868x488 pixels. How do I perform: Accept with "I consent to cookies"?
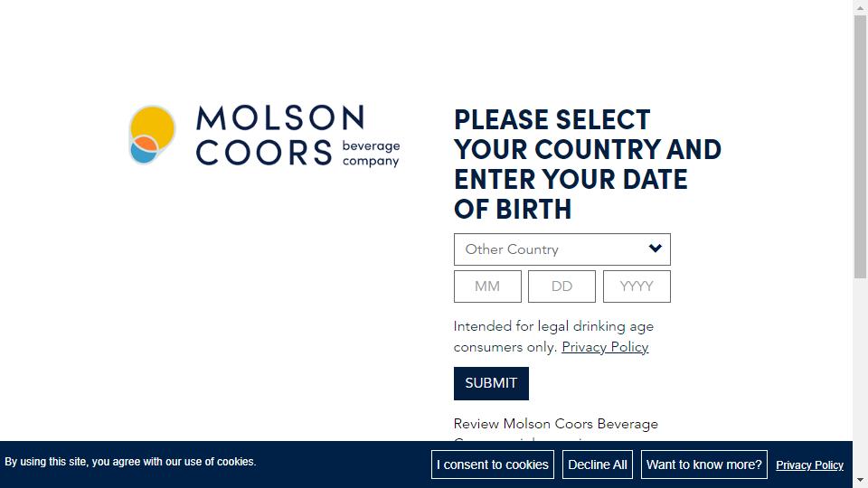click(493, 465)
